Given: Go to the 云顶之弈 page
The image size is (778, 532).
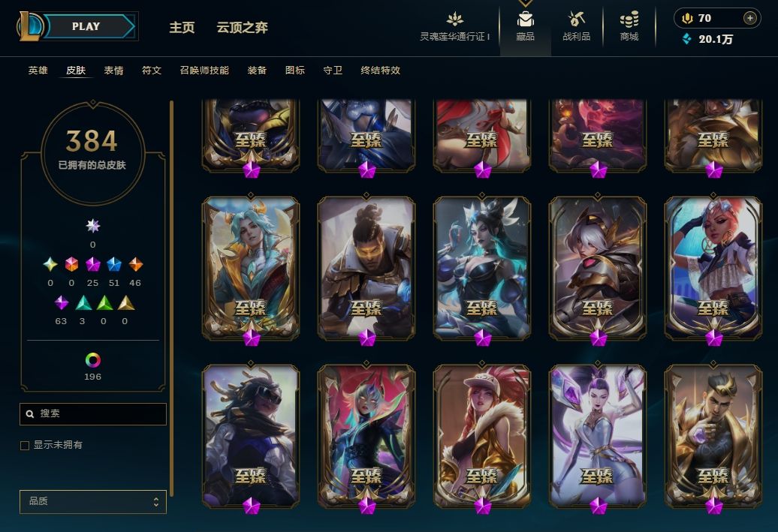Looking at the screenshot, I should pyautogui.click(x=242, y=27).
